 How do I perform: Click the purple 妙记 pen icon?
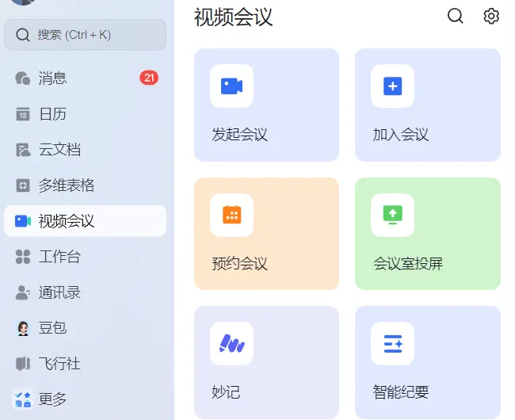(231, 343)
